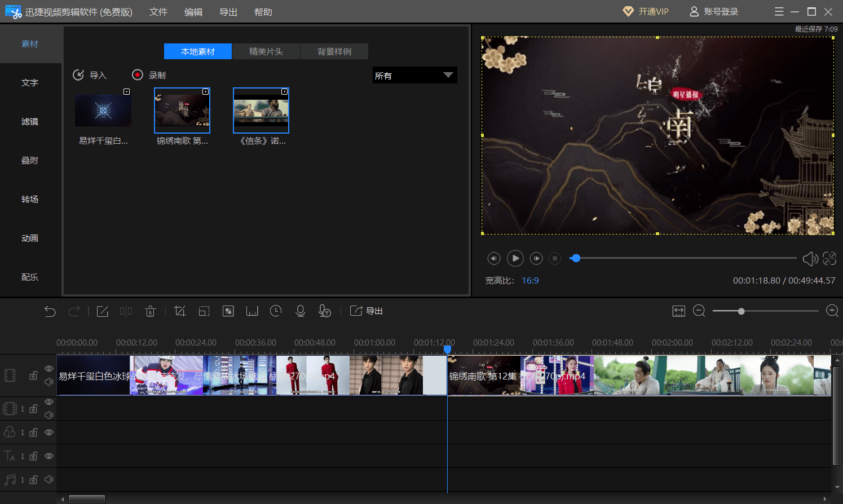Lock the music track
This screenshot has width=843, height=504.
tap(34, 480)
